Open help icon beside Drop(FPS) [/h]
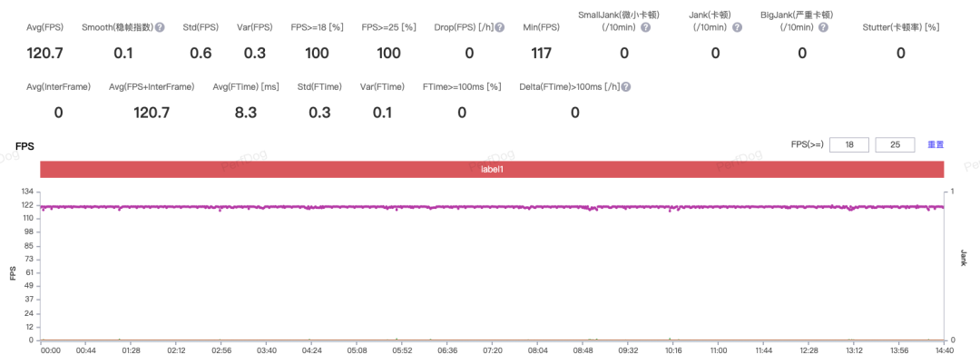This screenshot has width=980, height=355. click(x=500, y=27)
